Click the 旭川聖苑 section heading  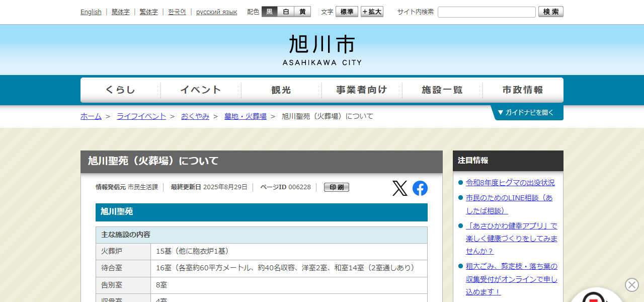coord(262,212)
